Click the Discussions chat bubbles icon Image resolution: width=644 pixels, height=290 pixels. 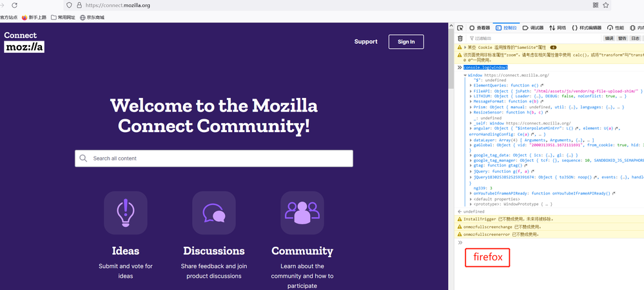[213, 213]
